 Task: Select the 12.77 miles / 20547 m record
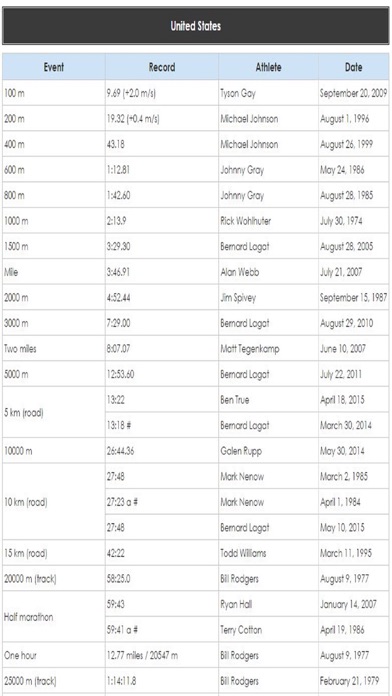coord(142,656)
